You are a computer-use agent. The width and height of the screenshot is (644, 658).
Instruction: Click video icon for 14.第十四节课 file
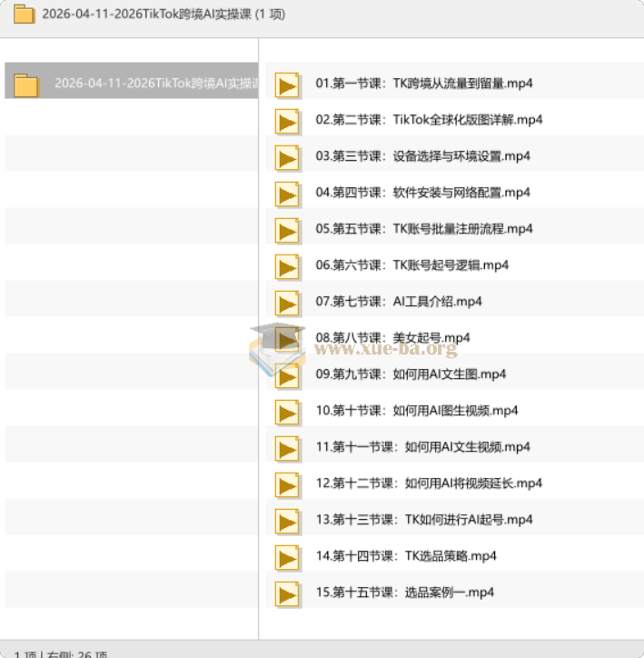tap(288, 558)
